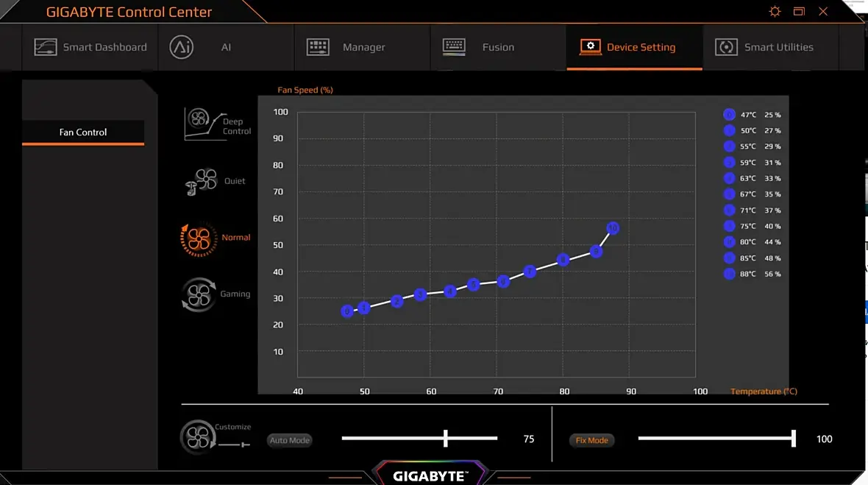The image size is (868, 485).
Task: Open the Manager tab
Action: [362, 47]
